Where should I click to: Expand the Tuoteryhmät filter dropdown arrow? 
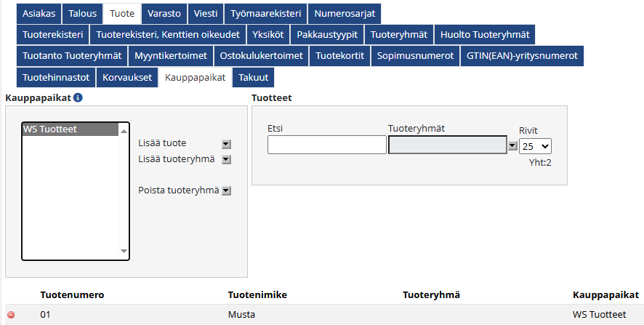(512, 145)
